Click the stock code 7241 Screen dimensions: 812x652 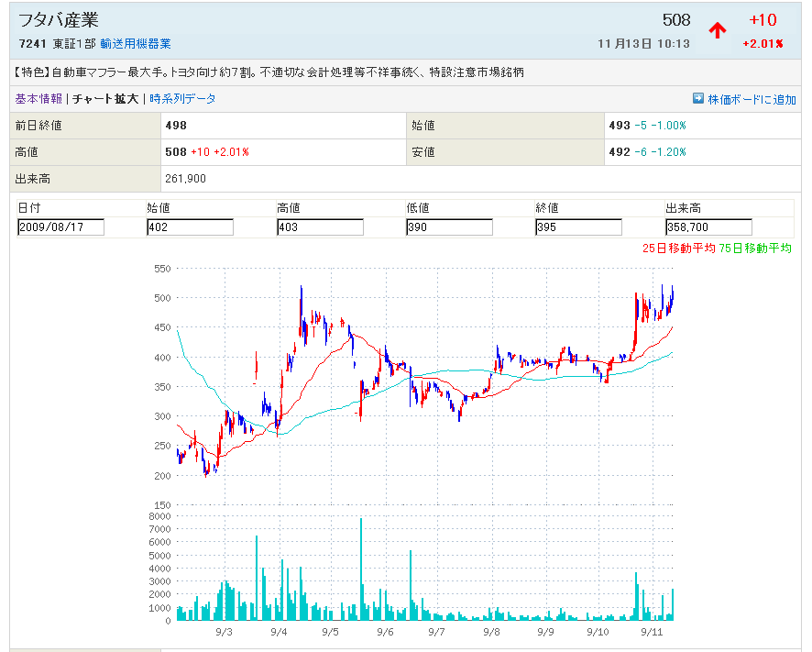[x=31, y=44]
